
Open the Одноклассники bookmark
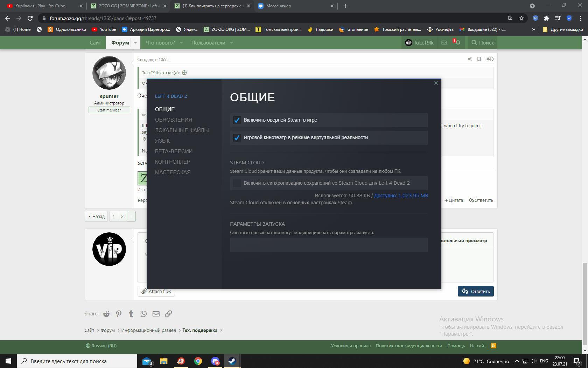coord(67,29)
